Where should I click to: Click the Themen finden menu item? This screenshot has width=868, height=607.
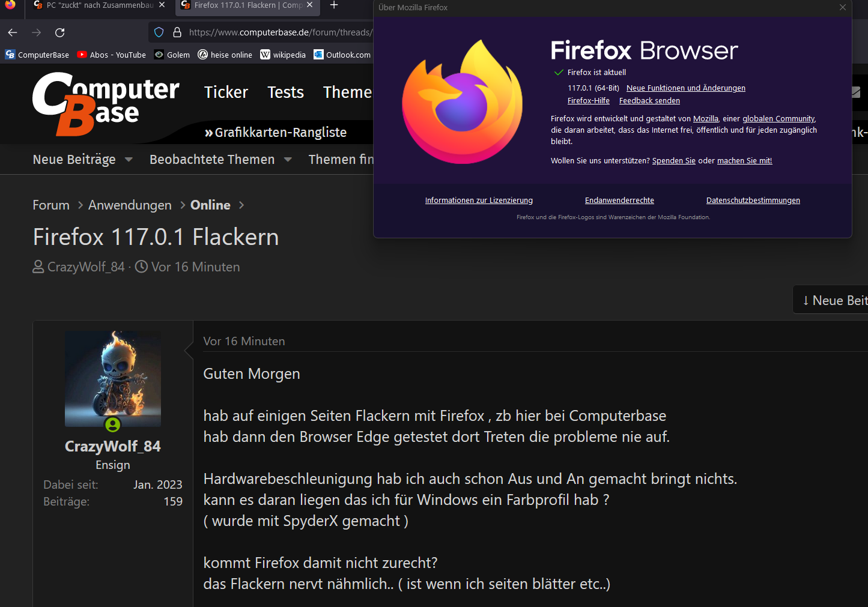(x=341, y=159)
